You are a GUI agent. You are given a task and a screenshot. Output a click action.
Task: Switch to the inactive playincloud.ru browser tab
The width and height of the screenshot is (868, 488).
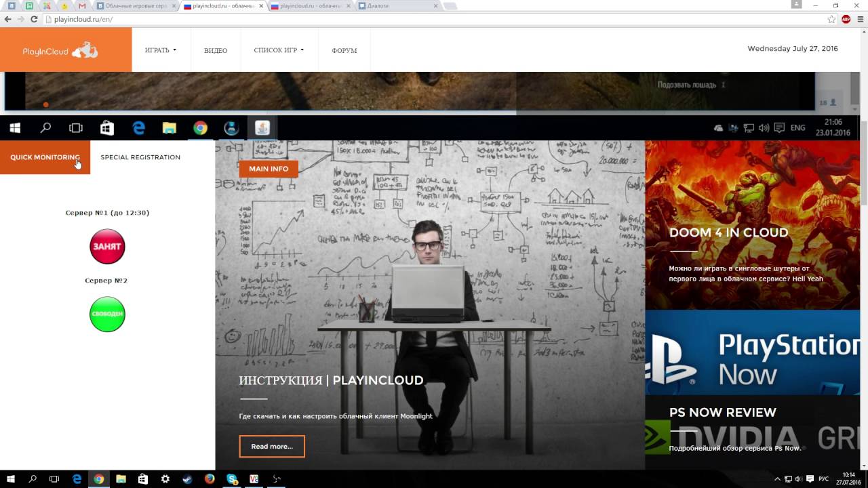(311, 5)
